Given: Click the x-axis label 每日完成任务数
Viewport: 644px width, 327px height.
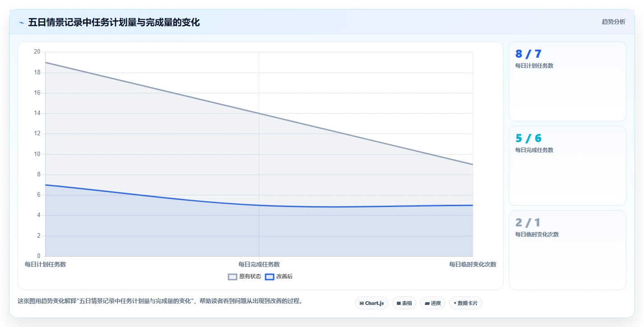Looking at the screenshot, I should pyautogui.click(x=259, y=264).
